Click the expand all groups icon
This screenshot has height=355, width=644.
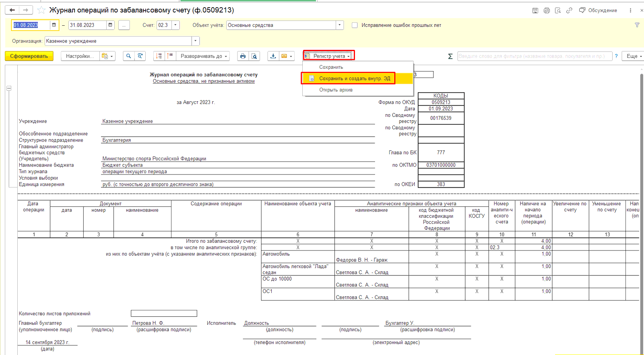pos(170,56)
